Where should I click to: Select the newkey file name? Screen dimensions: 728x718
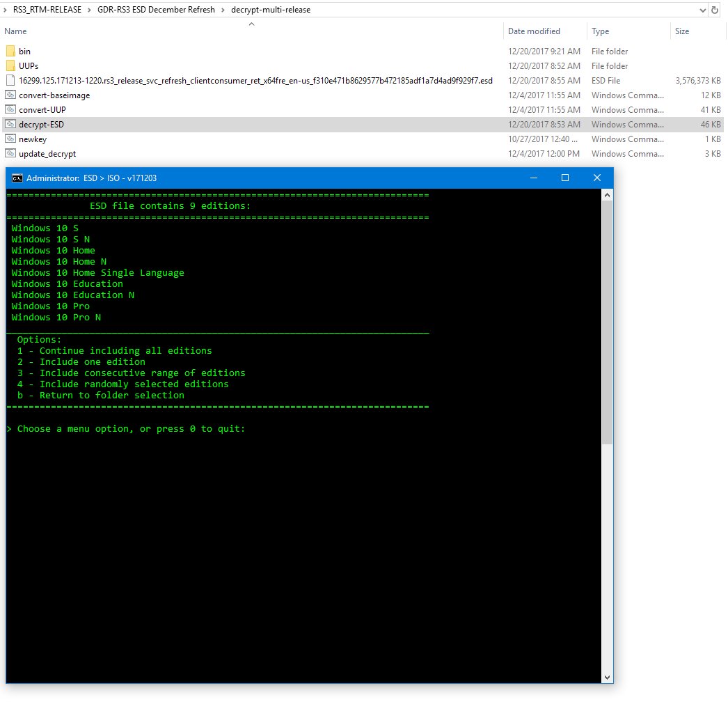pos(33,139)
